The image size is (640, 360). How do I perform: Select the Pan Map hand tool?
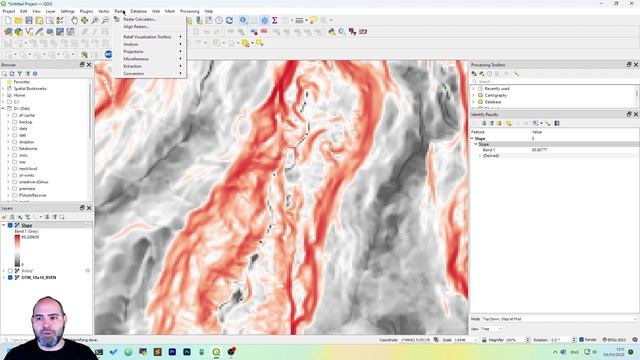point(74,20)
